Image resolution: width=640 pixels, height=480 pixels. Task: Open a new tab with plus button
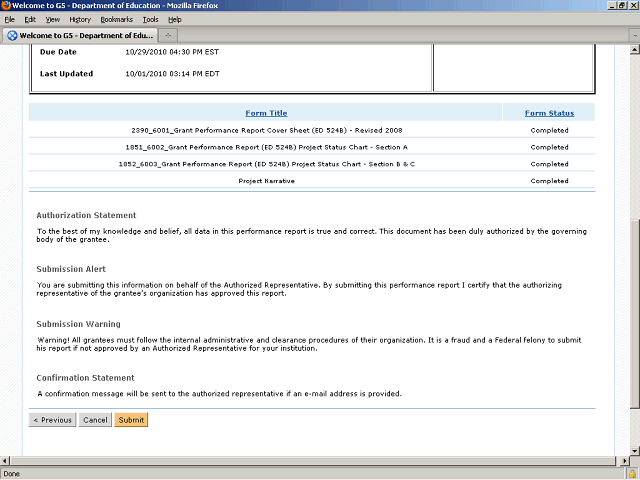pyautogui.click(x=168, y=36)
